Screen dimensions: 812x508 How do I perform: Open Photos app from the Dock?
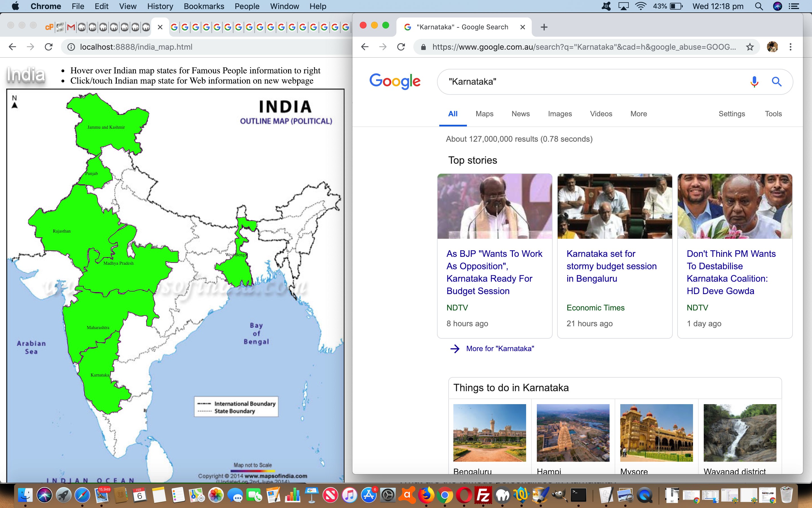click(x=216, y=495)
